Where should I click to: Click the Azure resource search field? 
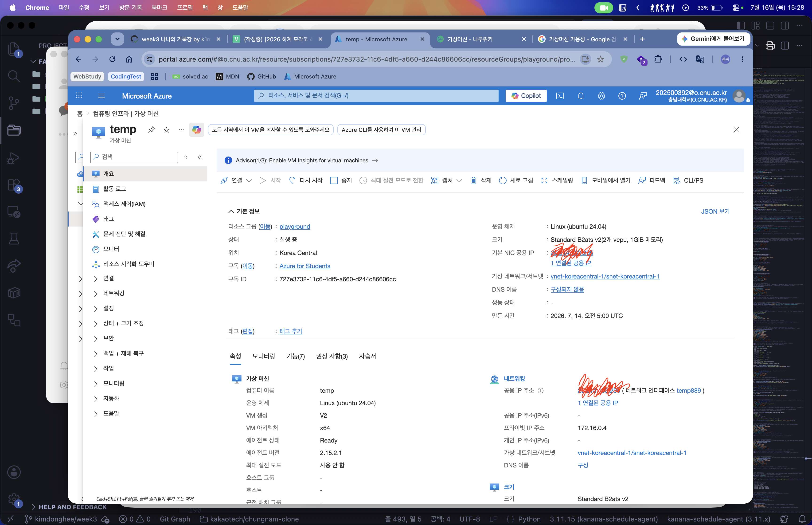tap(376, 96)
